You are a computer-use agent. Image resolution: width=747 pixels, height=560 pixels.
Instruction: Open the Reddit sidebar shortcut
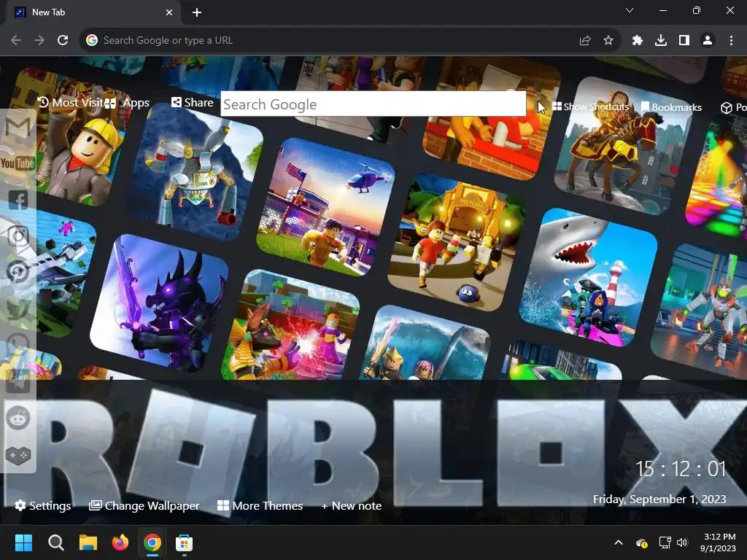tap(18, 419)
